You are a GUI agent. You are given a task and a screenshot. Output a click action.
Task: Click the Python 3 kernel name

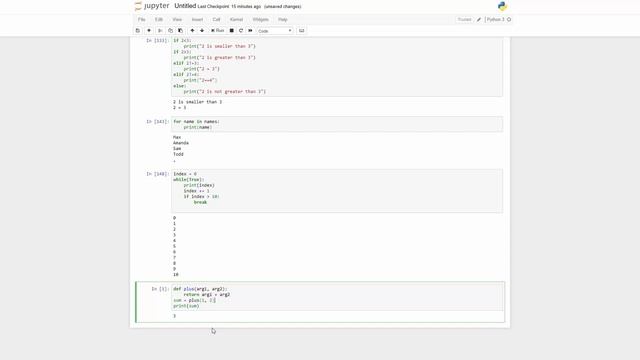[496, 20]
